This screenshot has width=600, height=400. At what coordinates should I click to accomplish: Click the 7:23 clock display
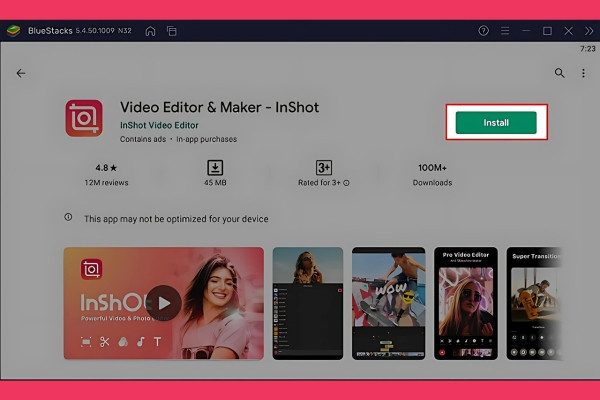point(588,49)
